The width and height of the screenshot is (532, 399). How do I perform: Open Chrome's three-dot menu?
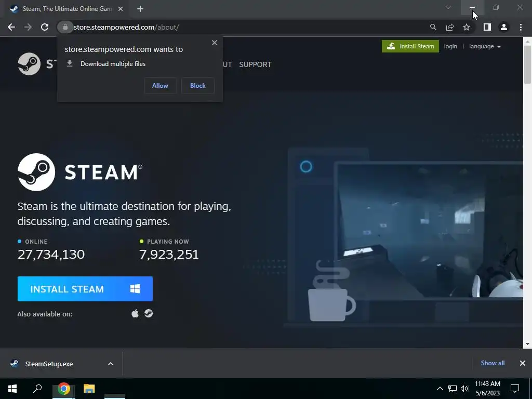(521, 27)
